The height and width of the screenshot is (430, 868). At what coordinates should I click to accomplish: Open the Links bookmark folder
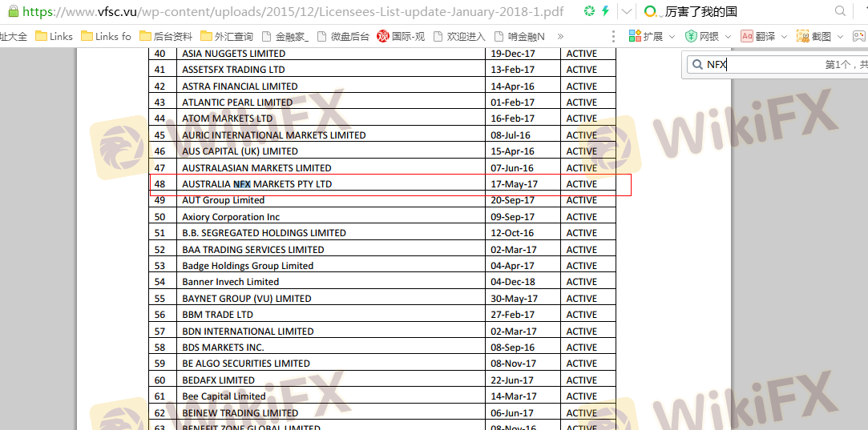[x=55, y=37]
